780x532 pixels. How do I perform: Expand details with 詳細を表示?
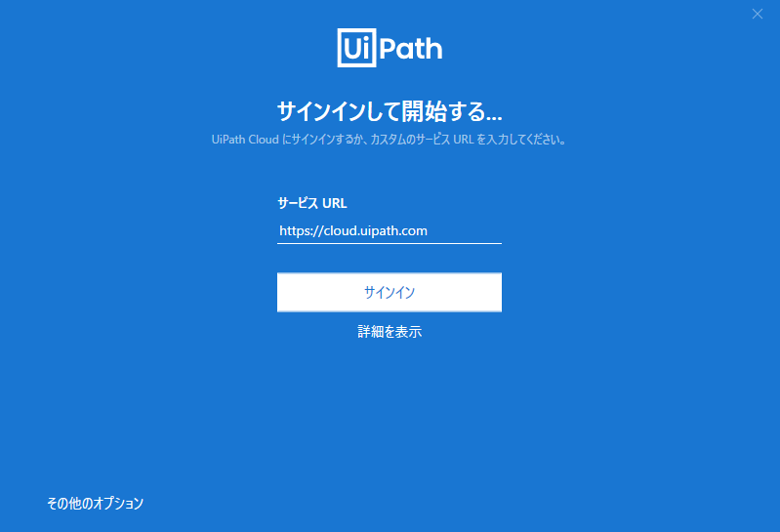point(390,332)
